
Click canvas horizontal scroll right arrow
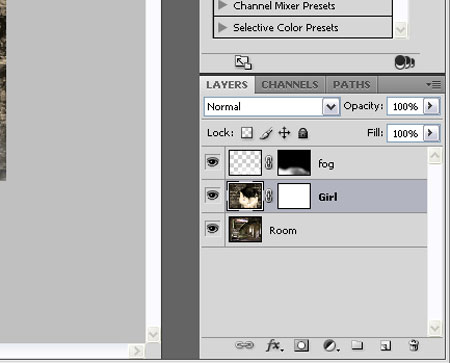click(136, 351)
